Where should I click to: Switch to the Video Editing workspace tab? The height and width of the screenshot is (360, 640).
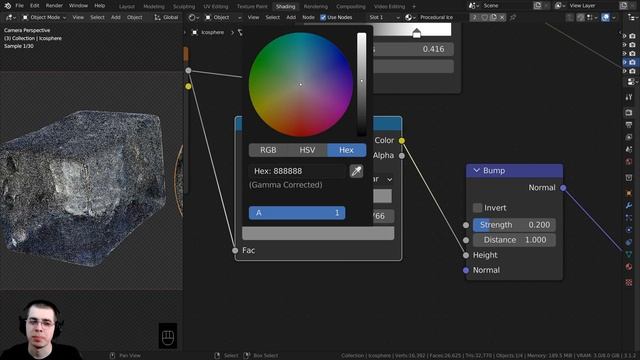tap(389, 7)
